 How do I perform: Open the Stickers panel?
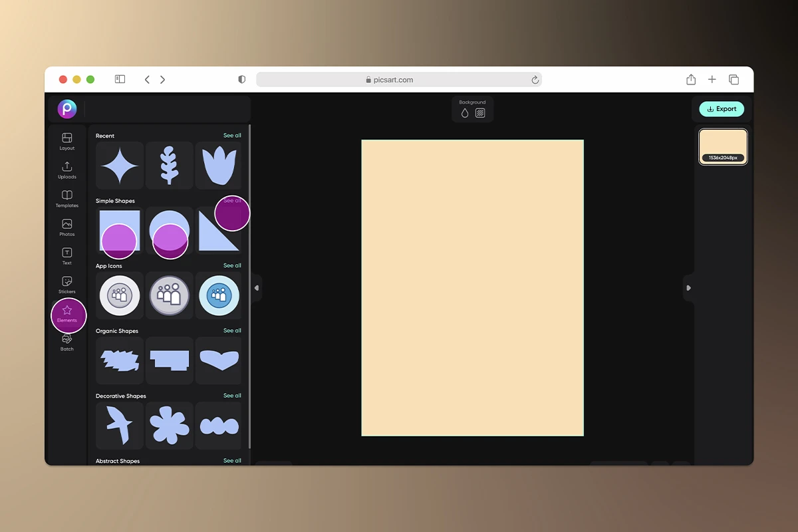(66, 285)
